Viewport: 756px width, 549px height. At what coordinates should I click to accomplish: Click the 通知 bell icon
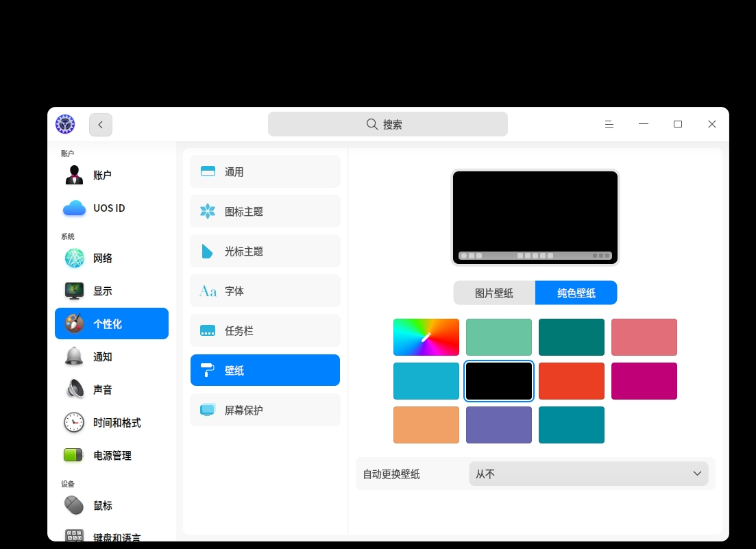tap(74, 356)
